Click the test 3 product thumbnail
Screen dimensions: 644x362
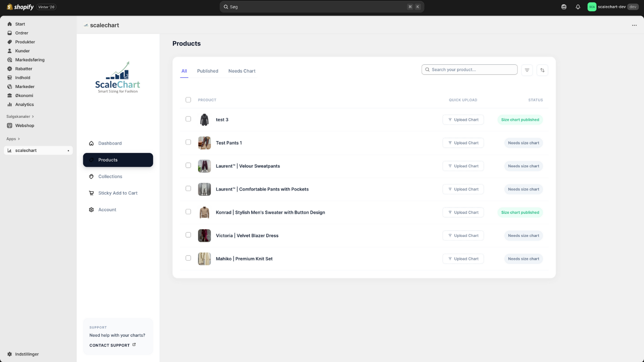pos(204,120)
